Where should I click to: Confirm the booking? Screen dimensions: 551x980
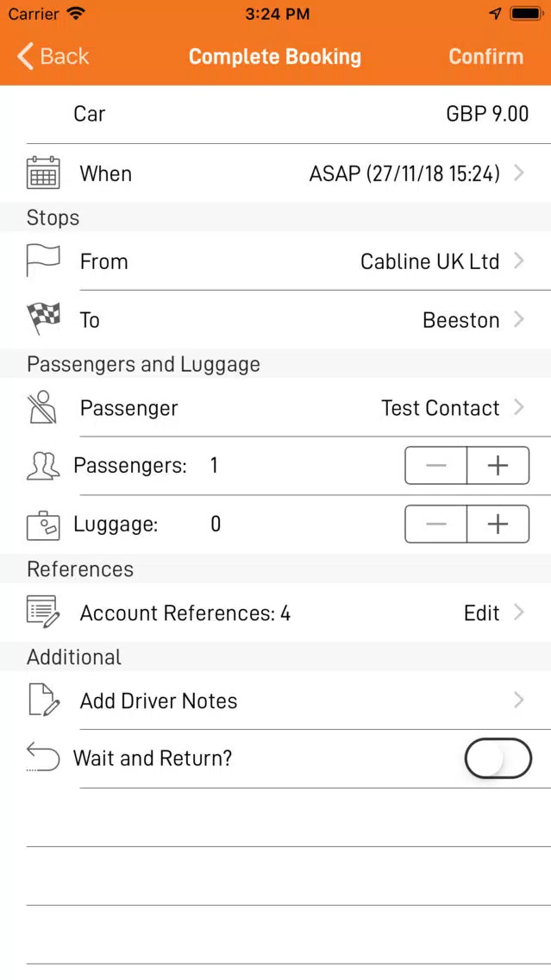[486, 56]
